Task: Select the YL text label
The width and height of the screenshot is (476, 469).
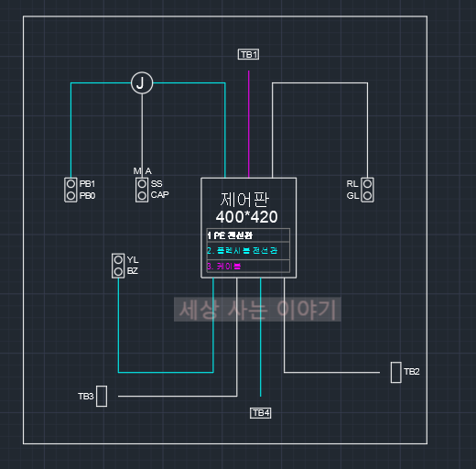Action: 133,260
